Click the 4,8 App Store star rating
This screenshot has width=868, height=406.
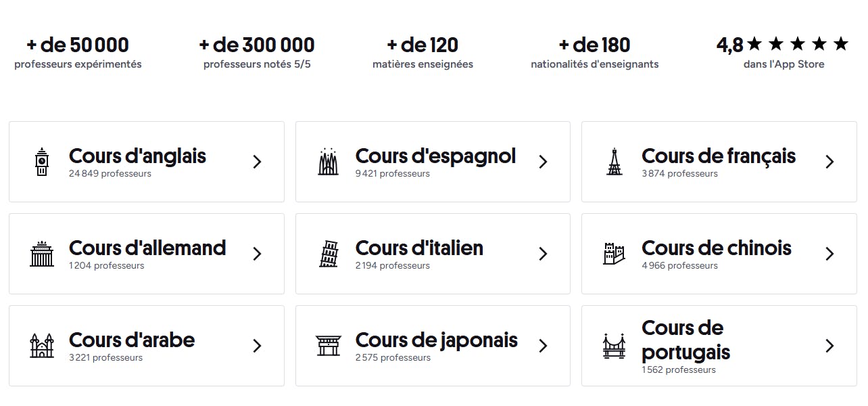[x=783, y=45]
